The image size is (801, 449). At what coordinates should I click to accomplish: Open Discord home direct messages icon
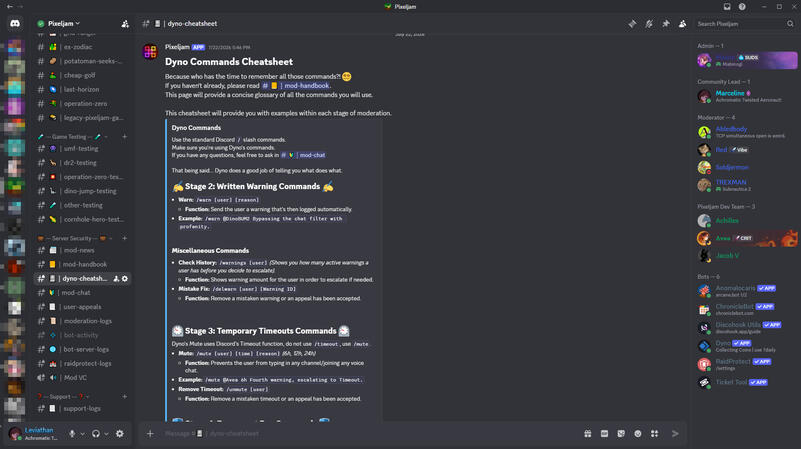tap(15, 23)
